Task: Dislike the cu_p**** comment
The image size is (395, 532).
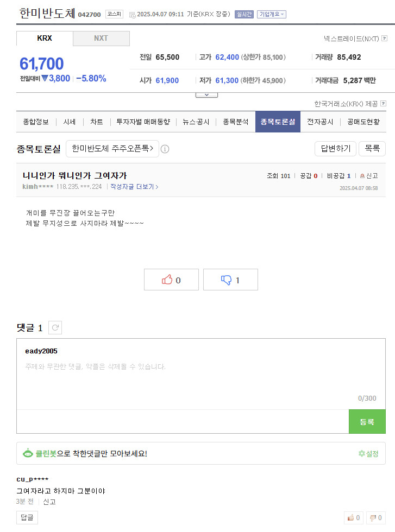Action: [x=376, y=518]
